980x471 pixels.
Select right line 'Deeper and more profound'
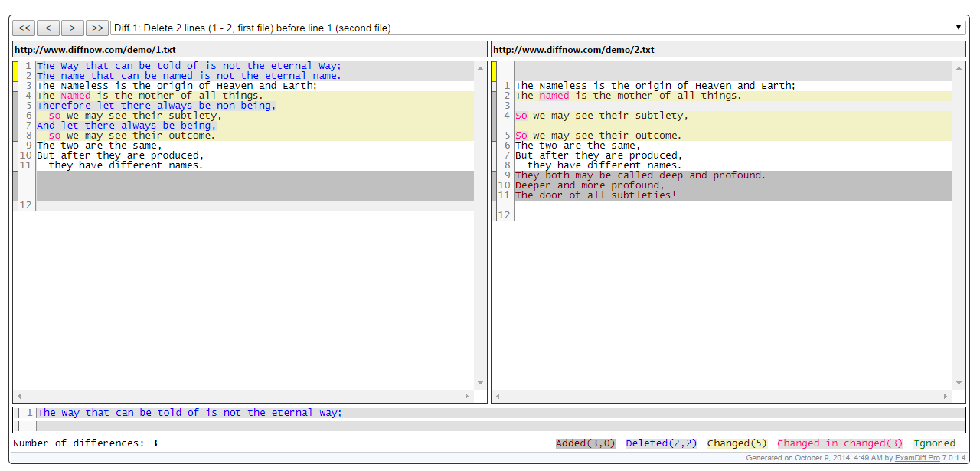[x=590, y=185]
